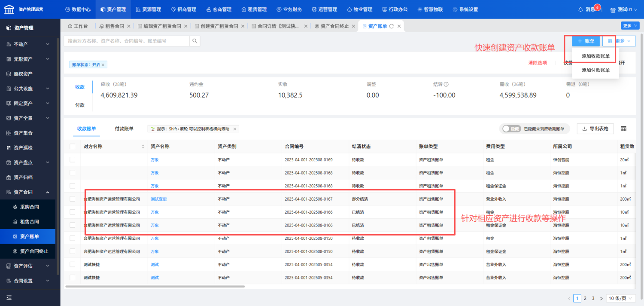The width and height of the screenshot is (644, 306).
Task: Click the sort arrows on 对方名称 column
Action: (143, 147)
